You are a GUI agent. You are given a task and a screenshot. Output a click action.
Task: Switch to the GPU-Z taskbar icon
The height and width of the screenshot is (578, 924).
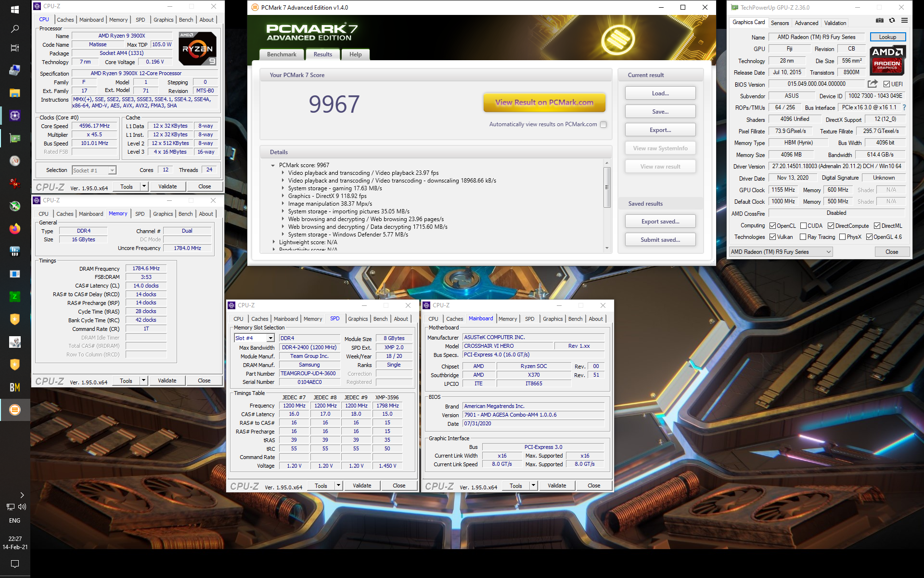[x=15, y=138]
